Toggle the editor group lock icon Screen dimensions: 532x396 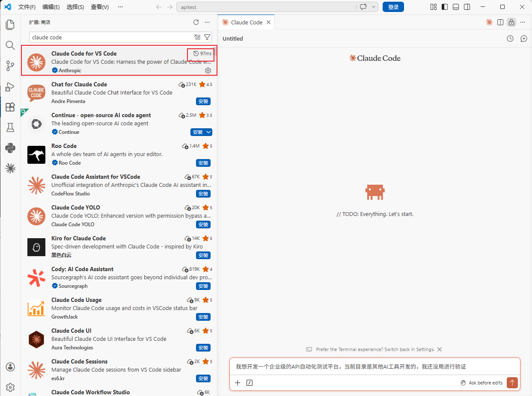(511, 22)
